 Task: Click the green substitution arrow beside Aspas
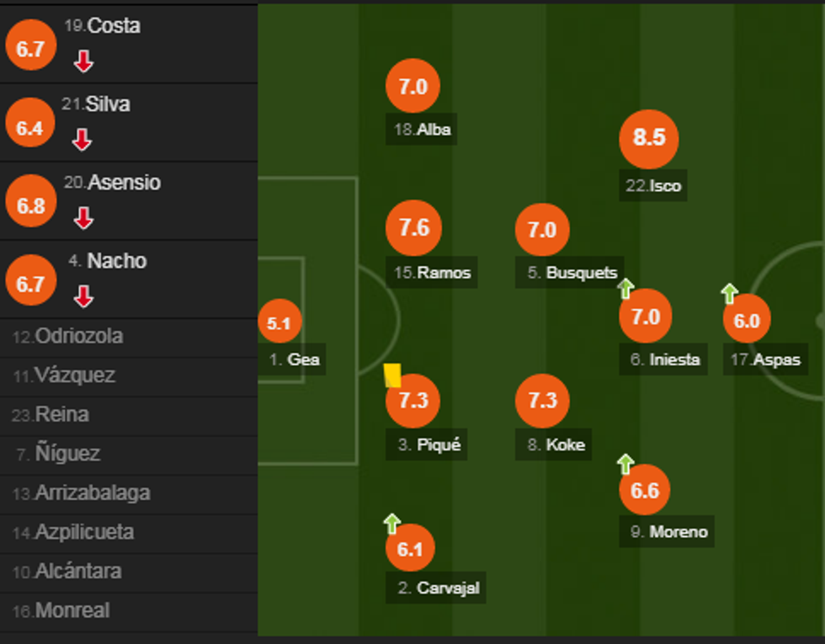pyautogui.click(x=729, y=293)
